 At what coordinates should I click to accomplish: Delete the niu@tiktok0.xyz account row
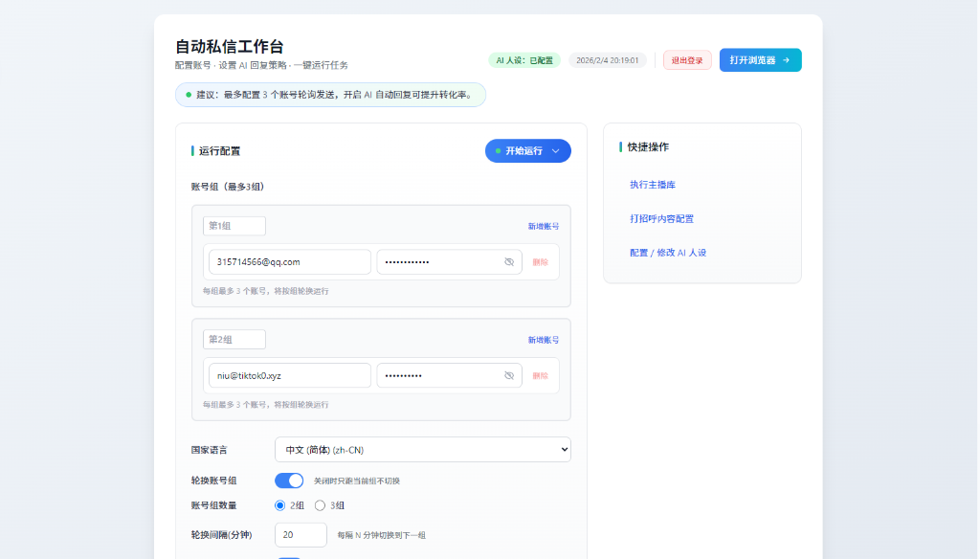[x=541, y=375]
